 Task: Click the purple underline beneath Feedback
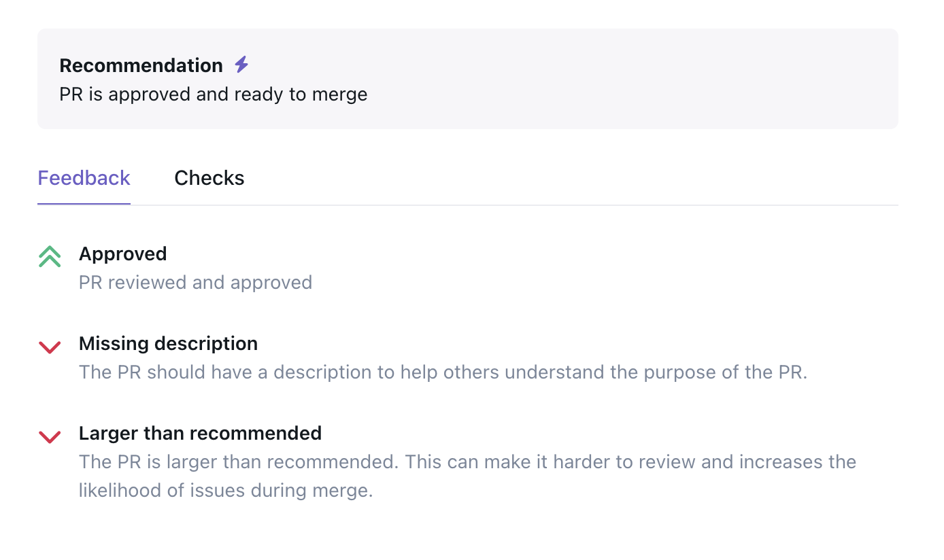coord(84,204)
